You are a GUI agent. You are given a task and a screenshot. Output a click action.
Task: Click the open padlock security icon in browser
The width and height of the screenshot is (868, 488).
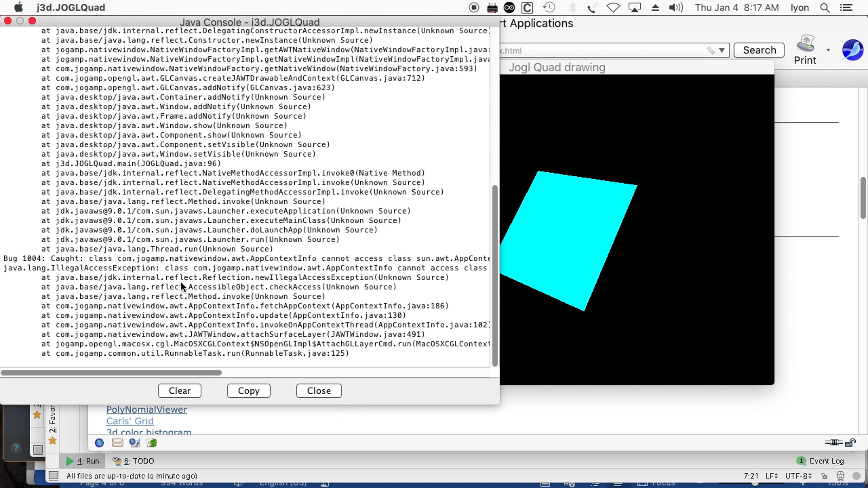851,442
